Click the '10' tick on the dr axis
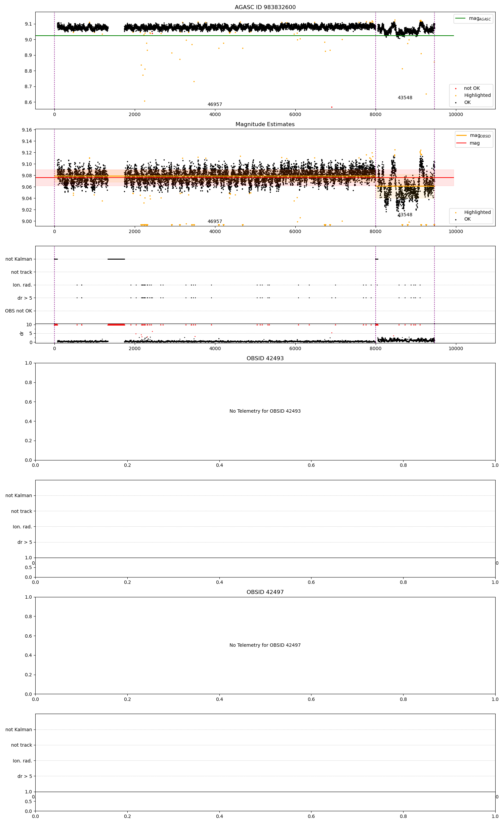504x824 pixels. click(29, 325)
